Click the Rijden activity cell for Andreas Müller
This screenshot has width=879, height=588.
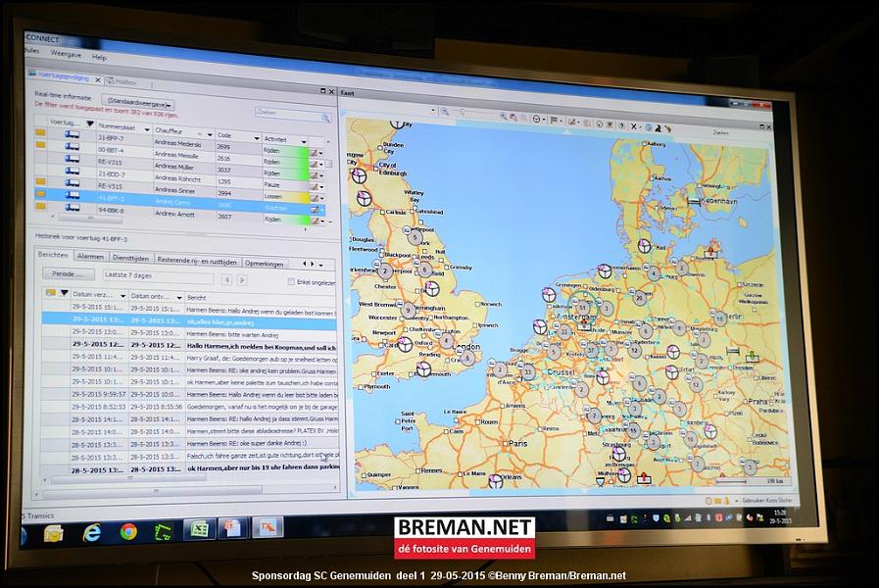[x=285, y=173]
